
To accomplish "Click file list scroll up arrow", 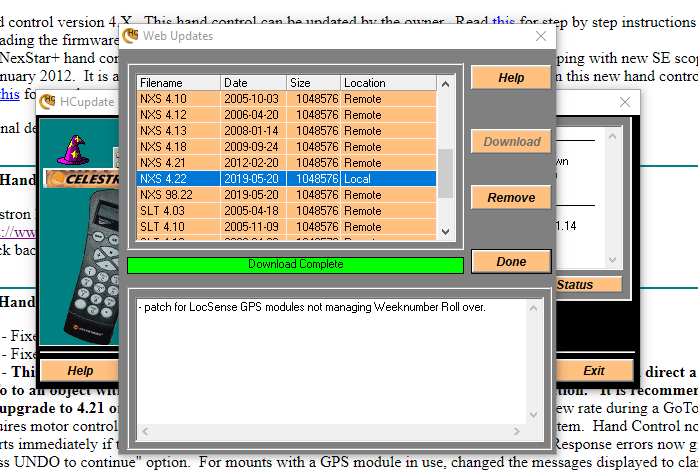I will tap(445, 84).
